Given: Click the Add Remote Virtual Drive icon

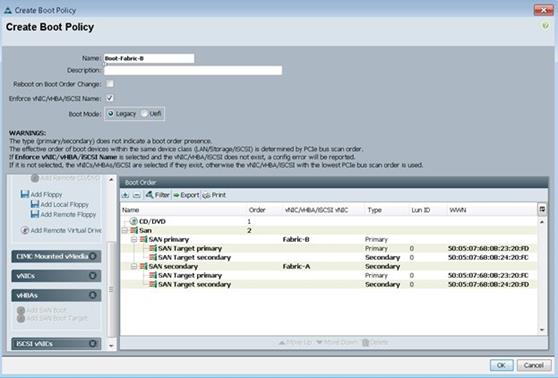Looking at the screenshot, I should pyautogui.click(x=25, y=231).
